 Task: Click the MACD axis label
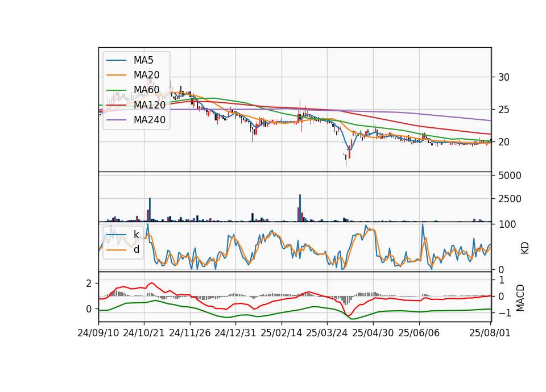pos(520,298)
